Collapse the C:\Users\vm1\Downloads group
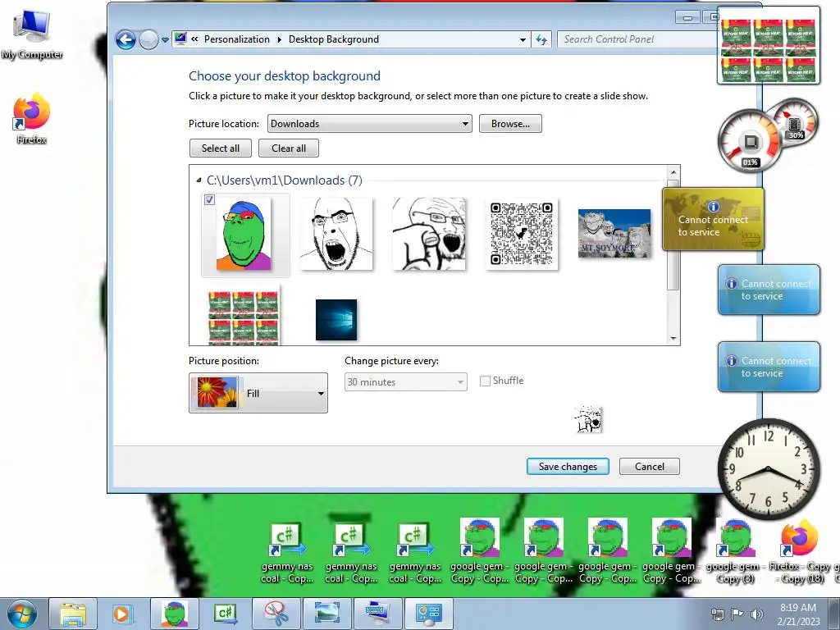Viewport: 840px width, 630px height. tap(199, 180)
